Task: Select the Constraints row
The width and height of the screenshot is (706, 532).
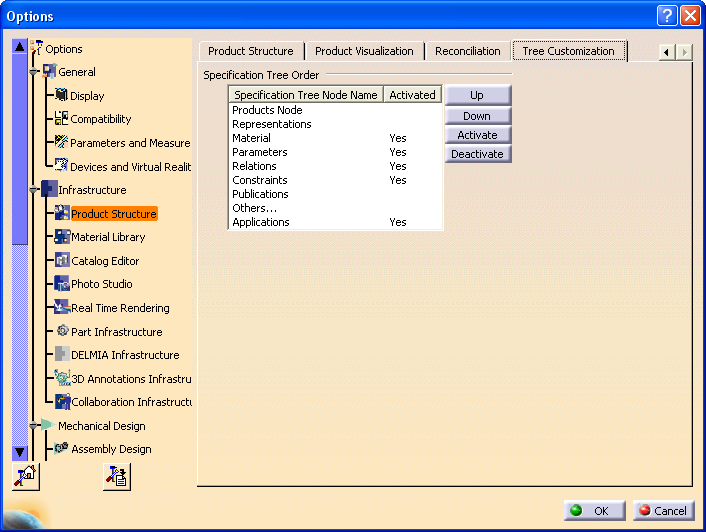Action: click(x=335, y=180)
